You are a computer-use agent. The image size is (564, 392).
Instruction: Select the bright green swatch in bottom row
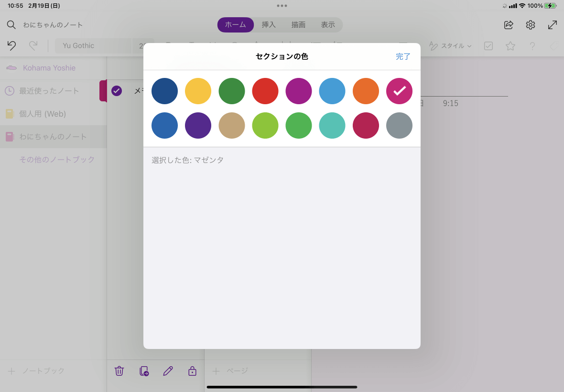tap(299, 126)
